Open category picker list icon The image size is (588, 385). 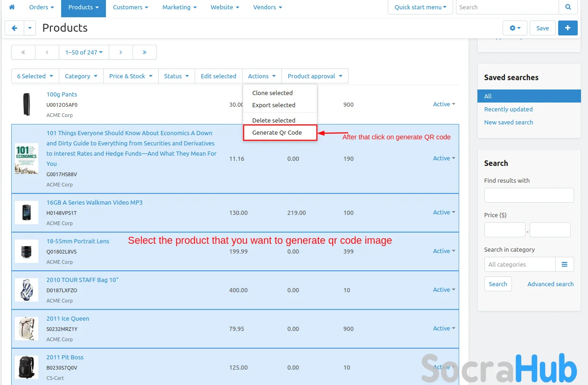click(x=564, y=264)
